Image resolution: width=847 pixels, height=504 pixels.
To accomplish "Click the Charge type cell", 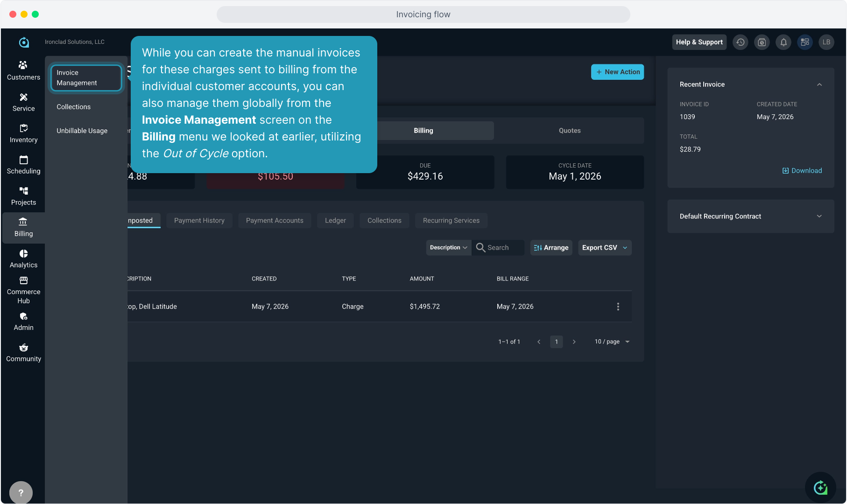I will click(x=353, y=307).
